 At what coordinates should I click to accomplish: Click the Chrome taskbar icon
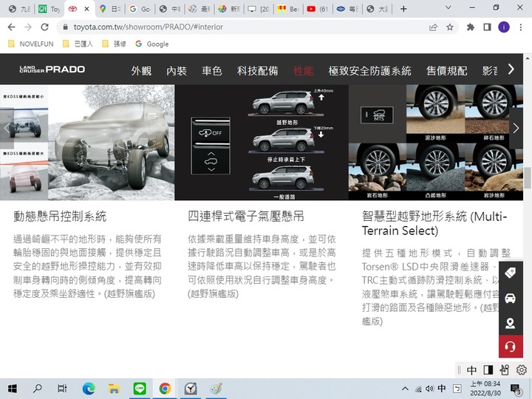coord(165,389)
